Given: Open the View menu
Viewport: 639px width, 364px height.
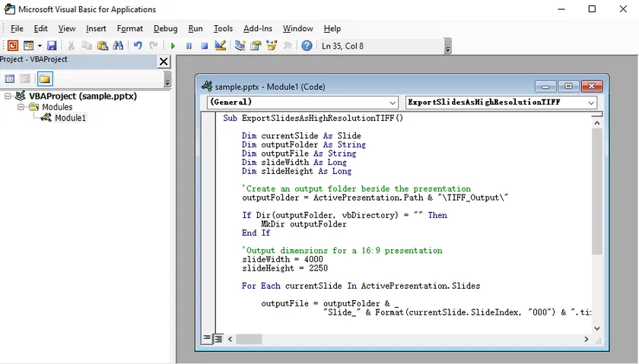Looking at the screenshot, I should 67,29.
